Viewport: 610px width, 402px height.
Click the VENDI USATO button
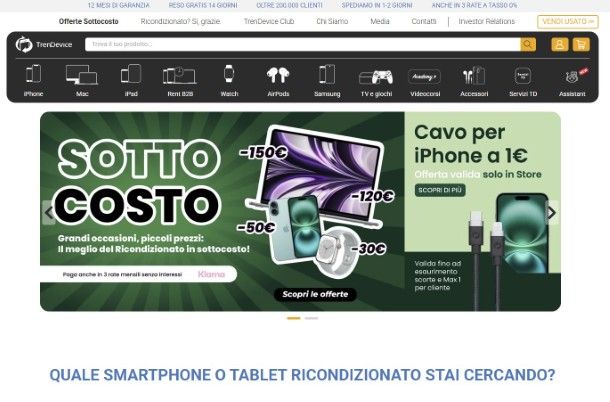point(568,21)
